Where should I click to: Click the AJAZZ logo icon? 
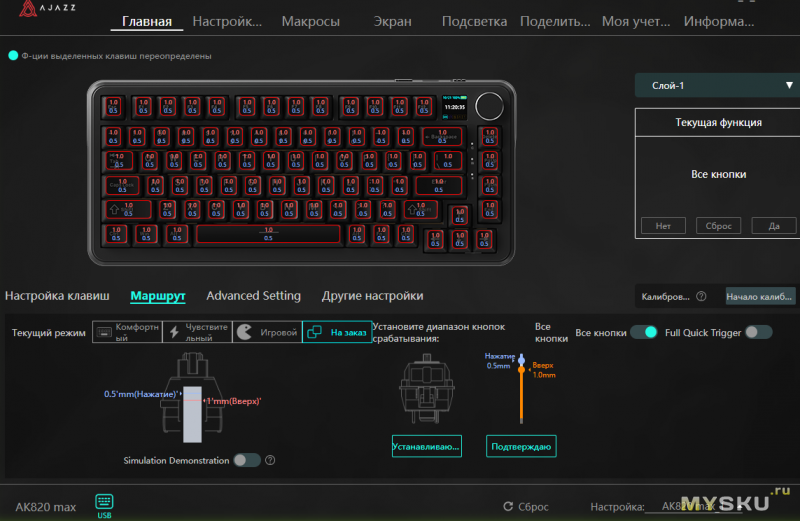[28, 8]
